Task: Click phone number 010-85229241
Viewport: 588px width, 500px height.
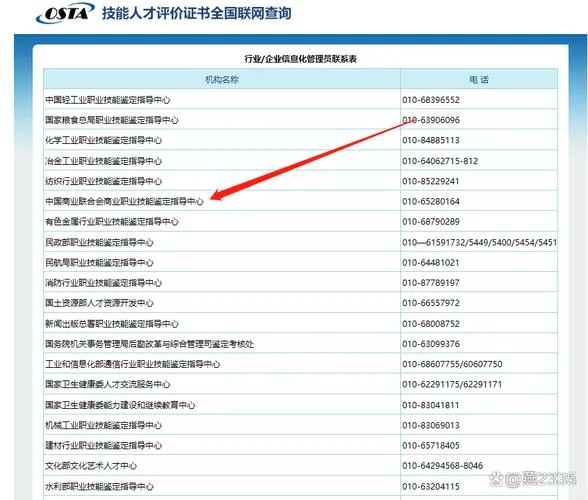Action: pos(431,182)
